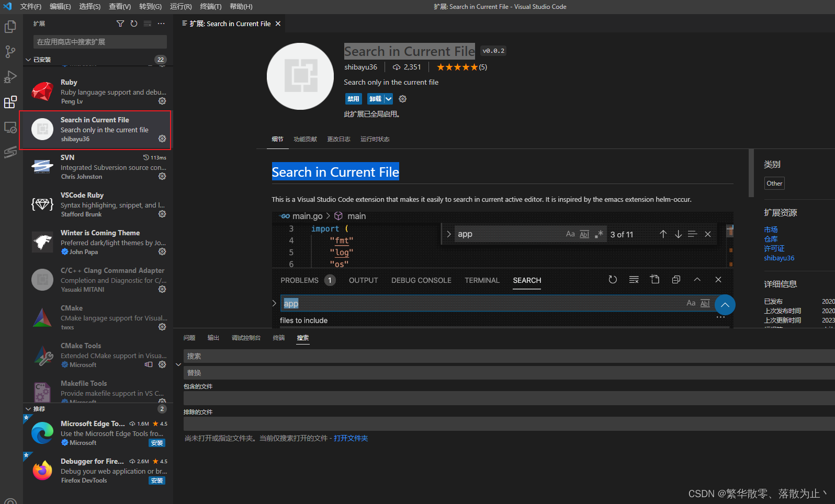Screen dimensions: 835x504
Task: Open the Run menu
Action: click(181, 6)
